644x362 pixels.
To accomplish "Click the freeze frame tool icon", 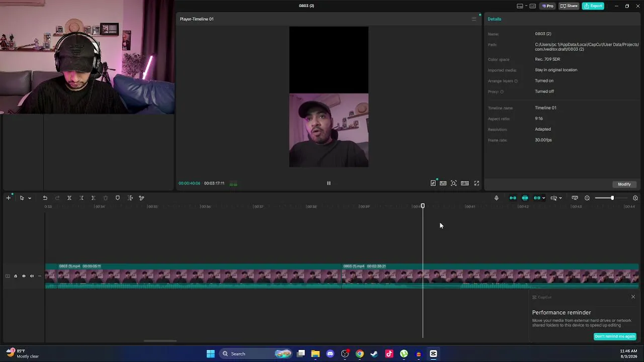I will pyautogui.click(x=130, y=198).
